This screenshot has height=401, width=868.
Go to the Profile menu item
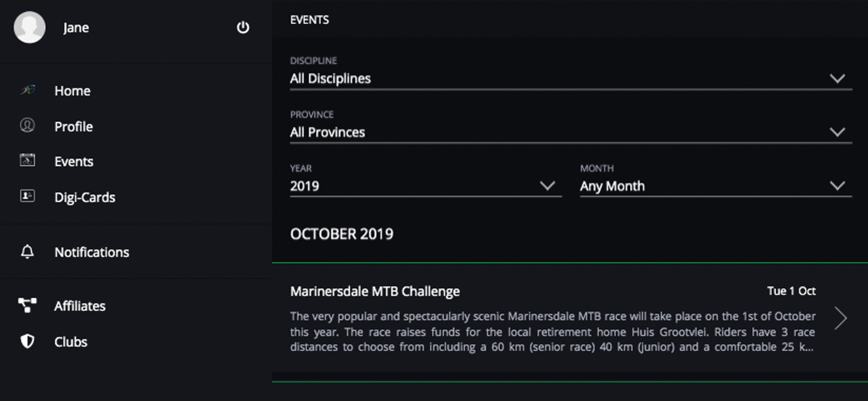(x=73, y=127)
